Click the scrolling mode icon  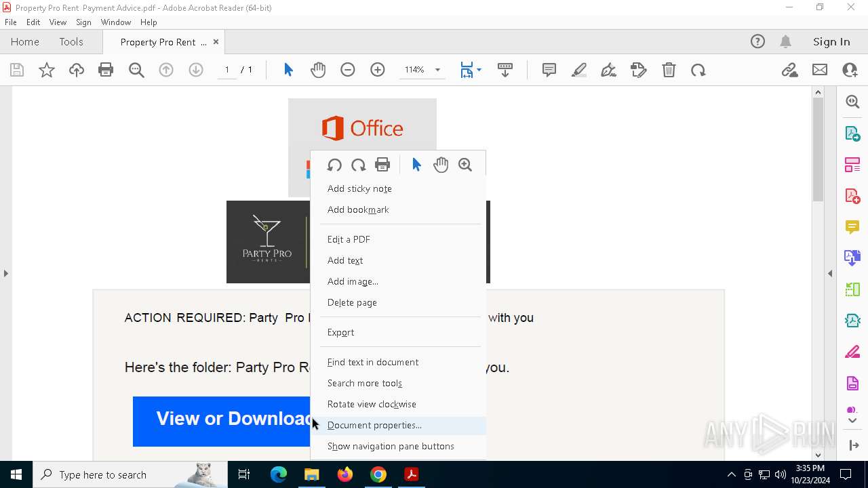click(505, 70)
